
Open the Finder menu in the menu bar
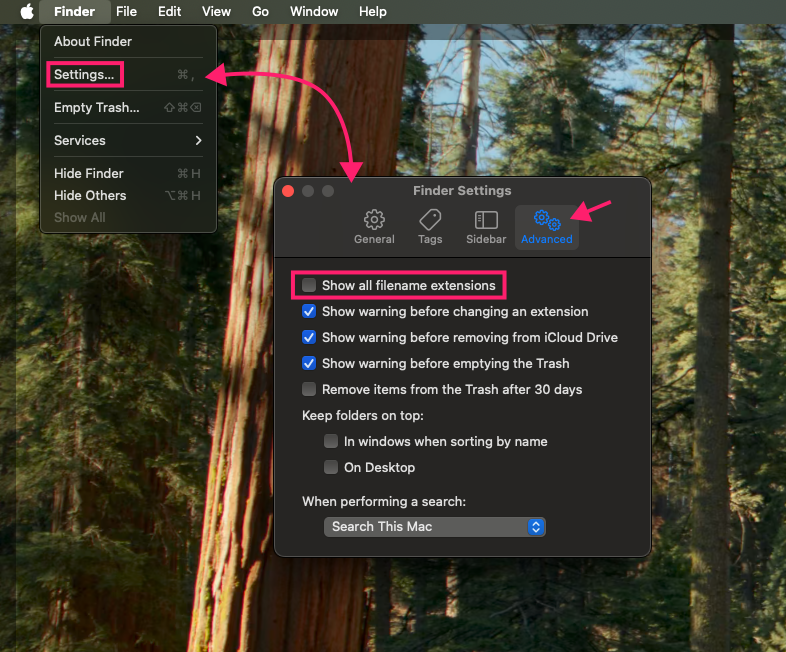coord(74,12)
